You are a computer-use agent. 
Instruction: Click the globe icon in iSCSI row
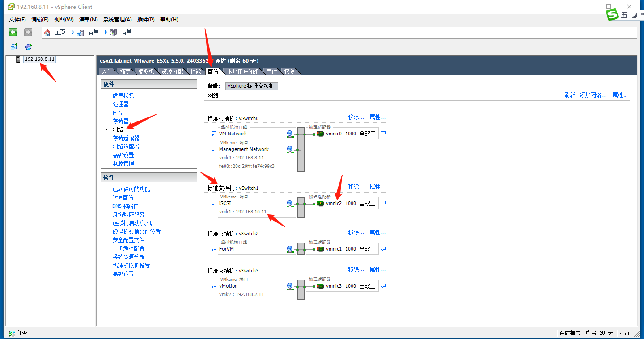pos(290,204)
